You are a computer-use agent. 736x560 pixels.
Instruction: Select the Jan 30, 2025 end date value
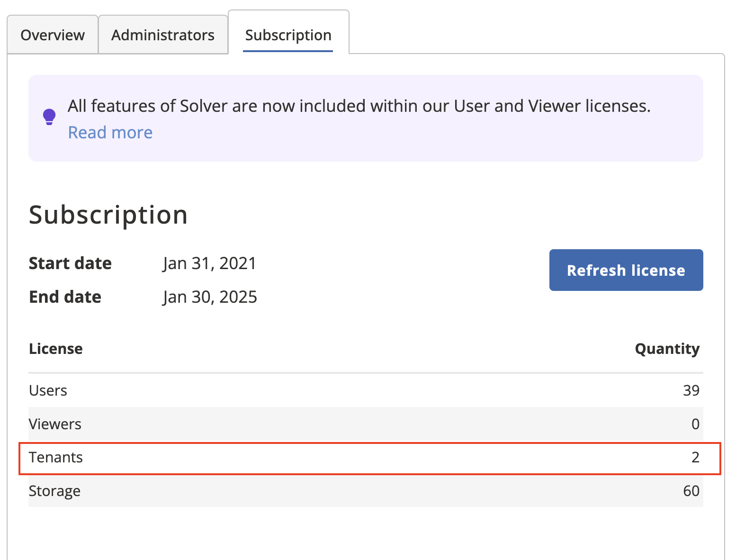click(x=210, y=297)
